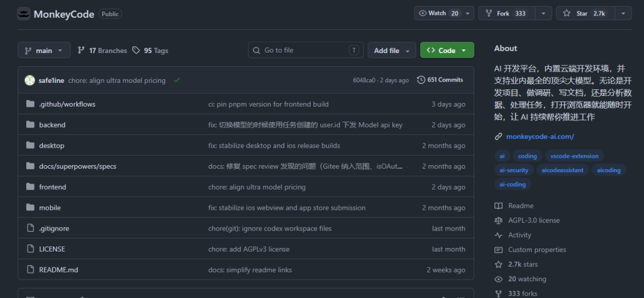Select the 'ai-coding' topic tag
Viewport: 644px width, 298px height.
tap(513, 184)
